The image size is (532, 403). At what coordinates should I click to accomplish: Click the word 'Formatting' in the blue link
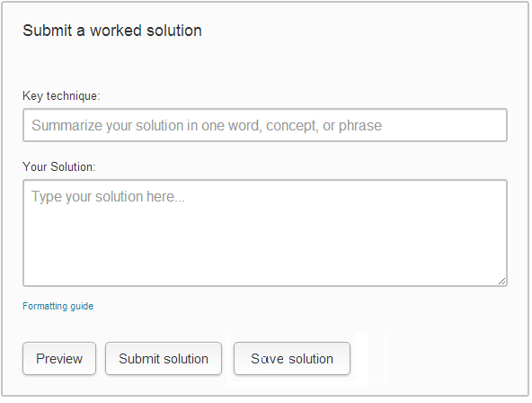tap(45, 306)
